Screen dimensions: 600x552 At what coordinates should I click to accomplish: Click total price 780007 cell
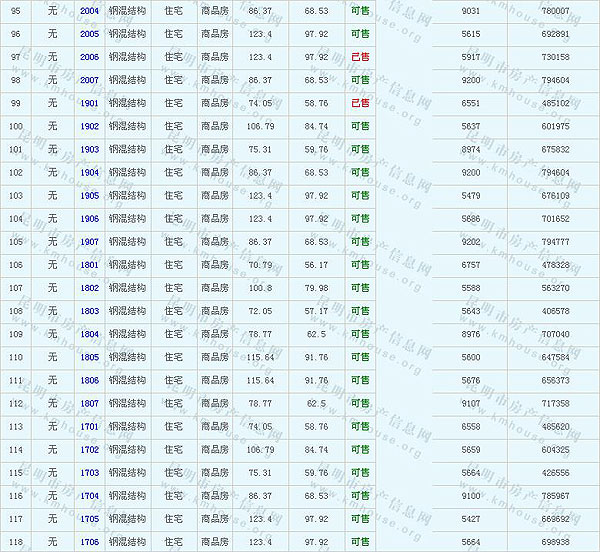click(554, 11)
